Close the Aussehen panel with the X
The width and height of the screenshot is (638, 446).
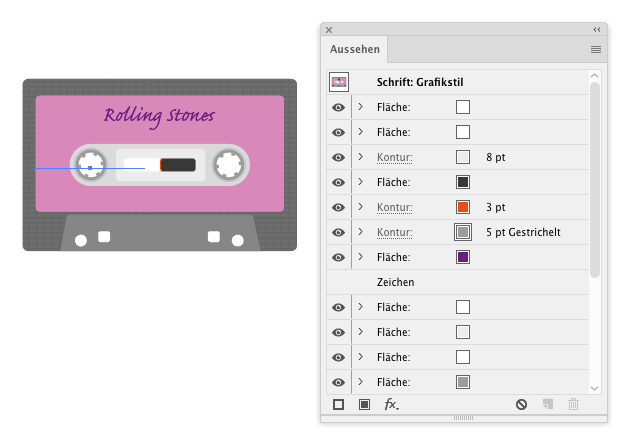(x=329, y=30)
